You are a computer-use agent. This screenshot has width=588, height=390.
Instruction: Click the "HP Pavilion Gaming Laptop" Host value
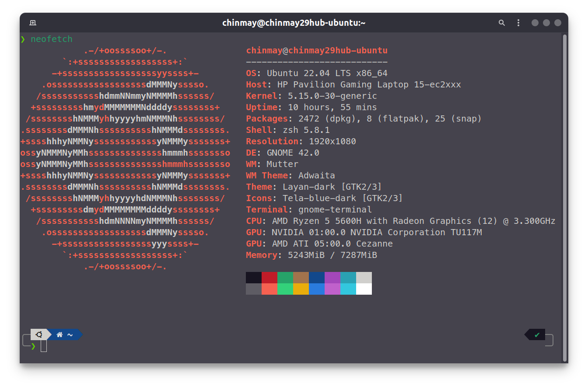pyautogui.click(x=374, y=84)
